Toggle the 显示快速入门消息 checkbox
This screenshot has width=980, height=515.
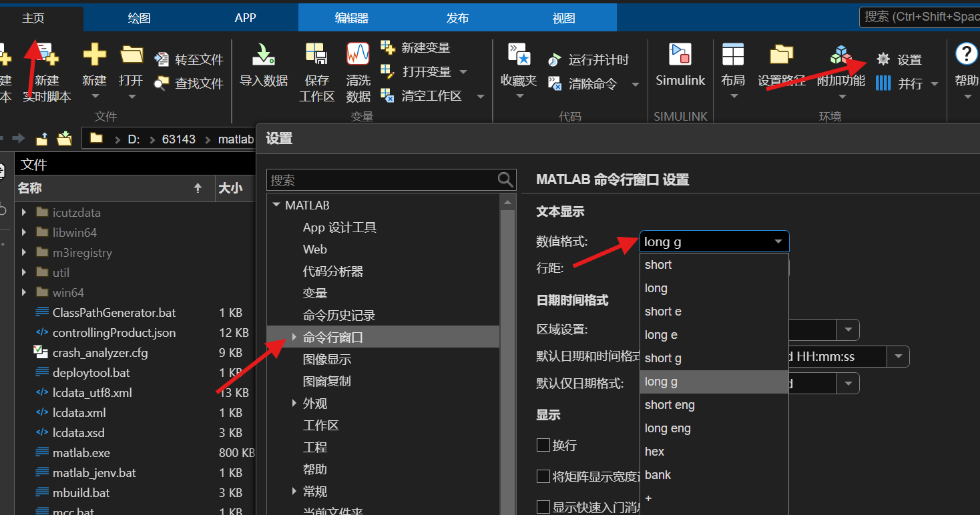click(x=543, y=507)
